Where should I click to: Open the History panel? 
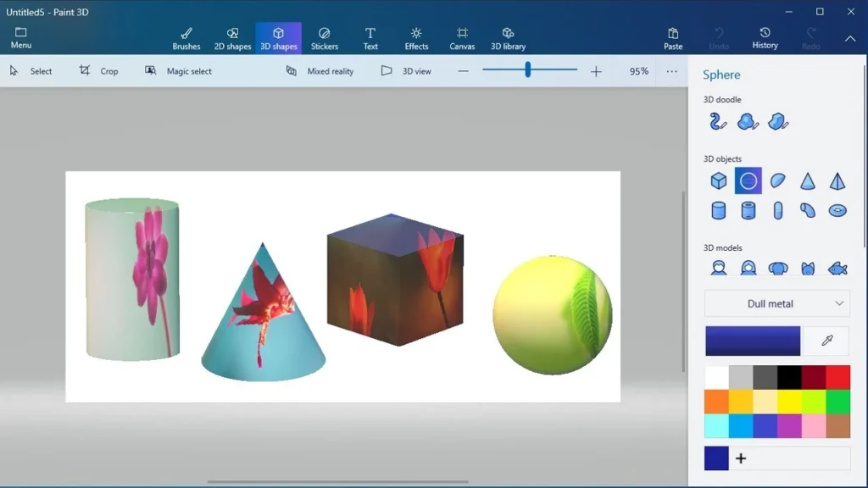coord(765,38)
